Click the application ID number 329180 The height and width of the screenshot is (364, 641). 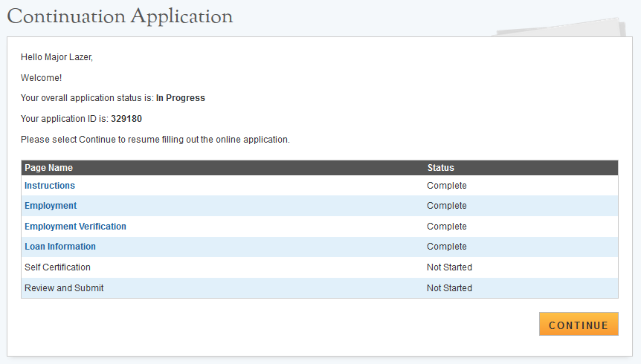coord(126,119)
